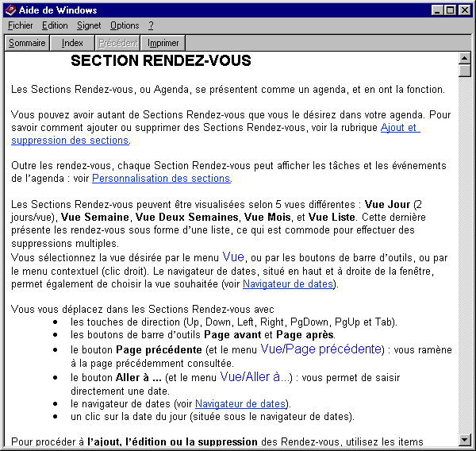Viewport: 476px width, 451px height.
Task: Close the Aide de Windows window
Action: [x=465, y=10]
